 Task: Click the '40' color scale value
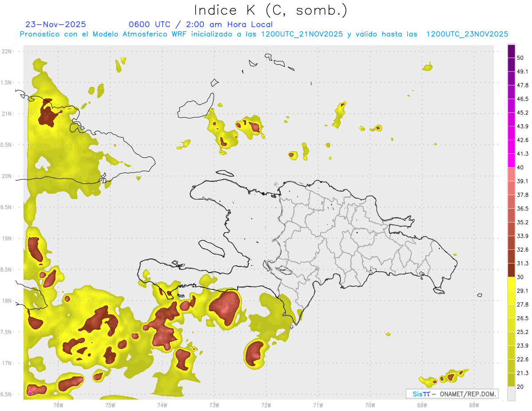coord(520,168)
